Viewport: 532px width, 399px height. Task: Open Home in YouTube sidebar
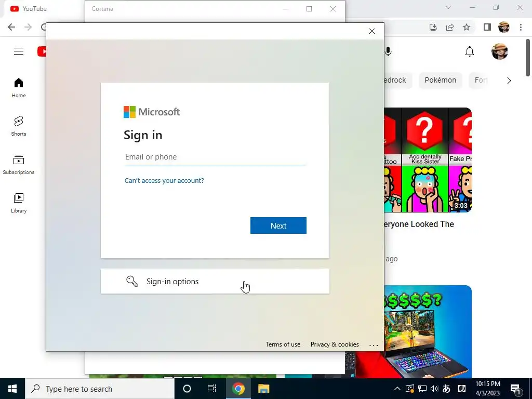click(x=19, y=88)
